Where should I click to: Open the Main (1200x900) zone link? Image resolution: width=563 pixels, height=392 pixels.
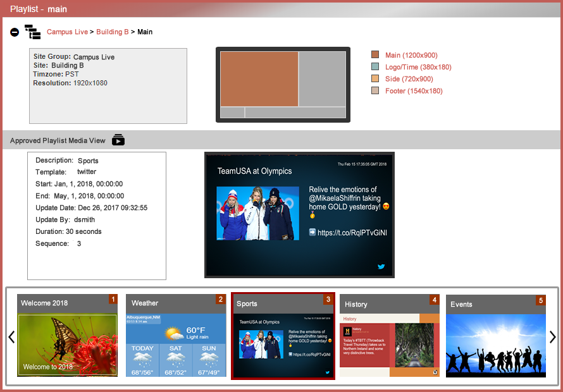[411, 55]
